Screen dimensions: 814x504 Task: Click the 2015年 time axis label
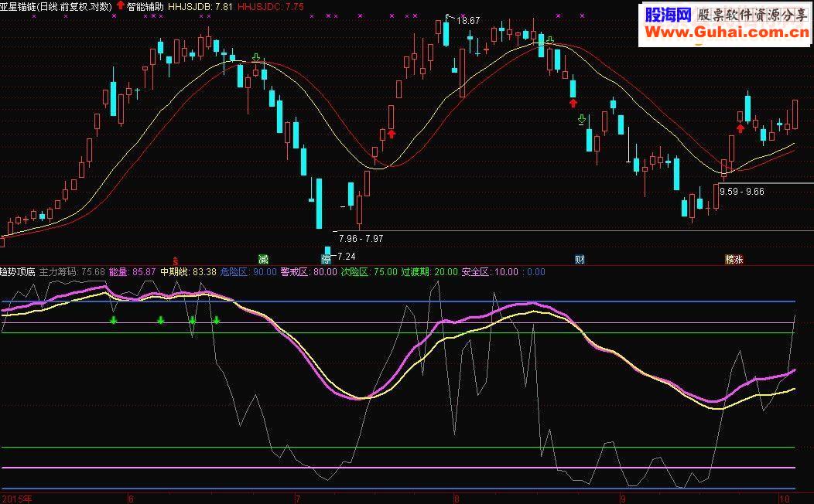[x=16, y=499]
